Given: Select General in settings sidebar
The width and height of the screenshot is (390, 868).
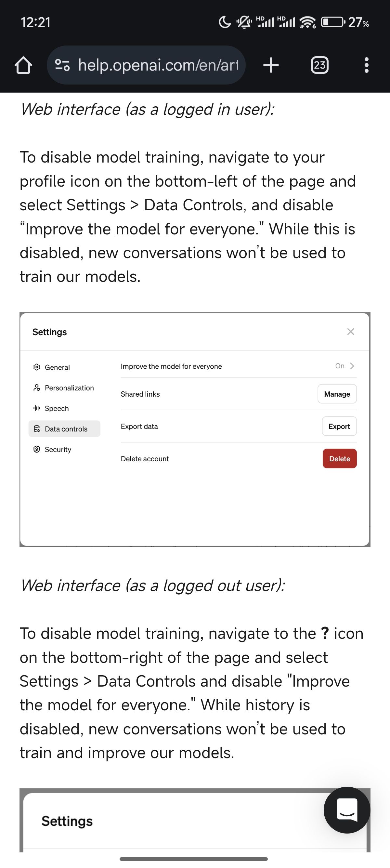Looking at the screenshot, I should 57,367.
